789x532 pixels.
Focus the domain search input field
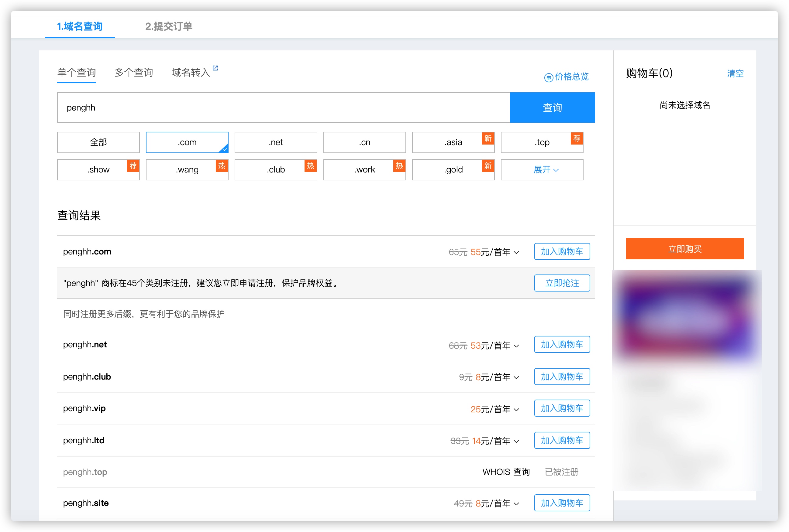click(x=284, y=107)
